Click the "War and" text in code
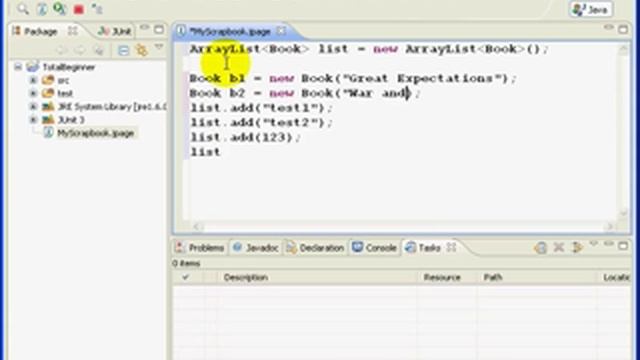 click(376, 93)
